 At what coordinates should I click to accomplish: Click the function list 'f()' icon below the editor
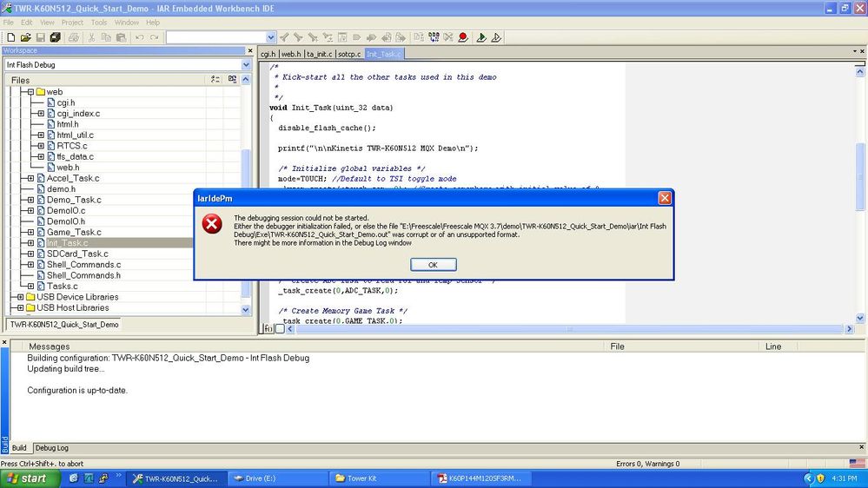point(268,328)
